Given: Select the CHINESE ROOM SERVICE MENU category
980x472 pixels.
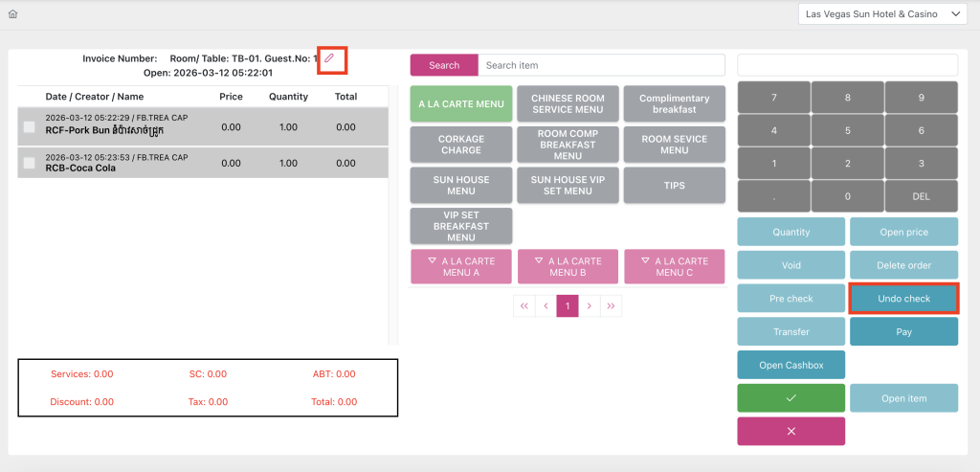Looking at the screenshot, I should (x=568, y=103).
